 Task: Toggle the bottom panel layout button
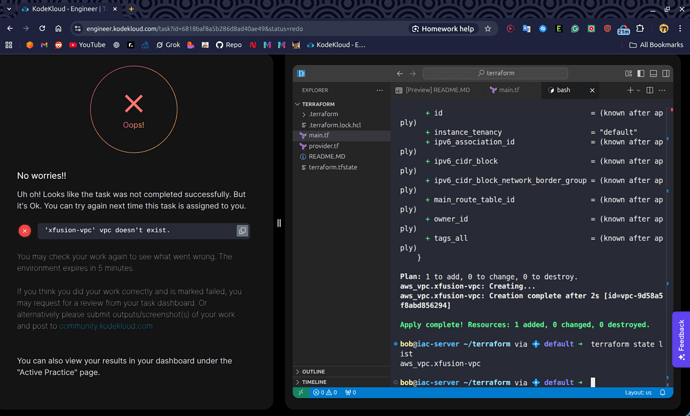click(654, 73)
